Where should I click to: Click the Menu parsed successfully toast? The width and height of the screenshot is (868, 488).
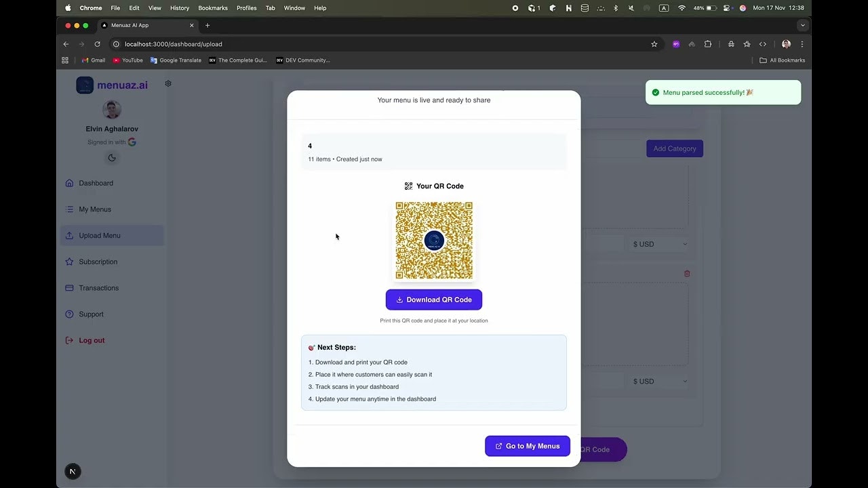tap(723, 92)
